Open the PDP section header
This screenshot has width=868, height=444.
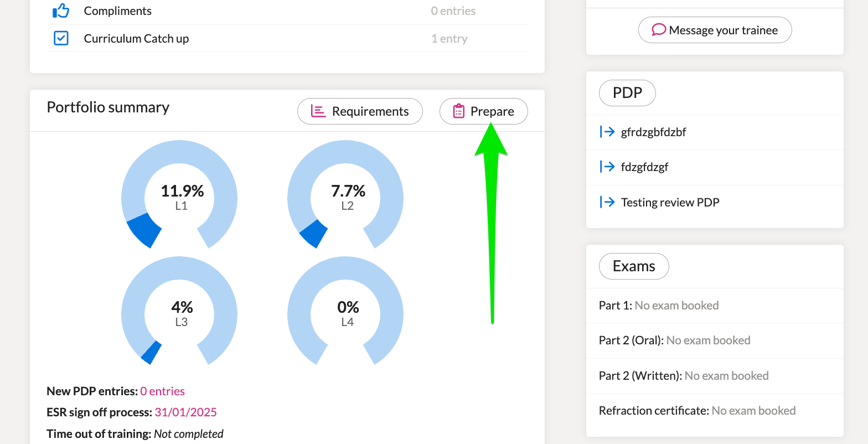click(x=627, y=93)
